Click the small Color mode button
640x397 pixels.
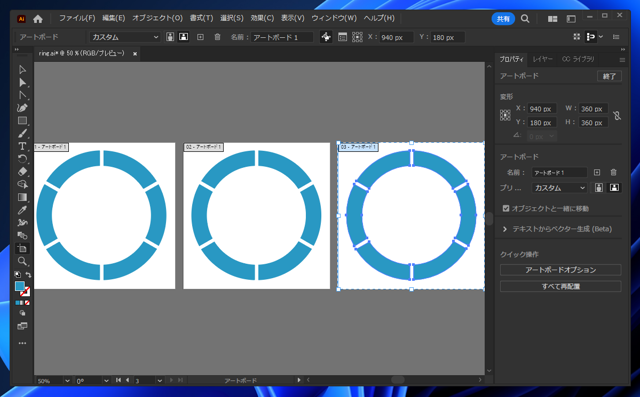18,303
